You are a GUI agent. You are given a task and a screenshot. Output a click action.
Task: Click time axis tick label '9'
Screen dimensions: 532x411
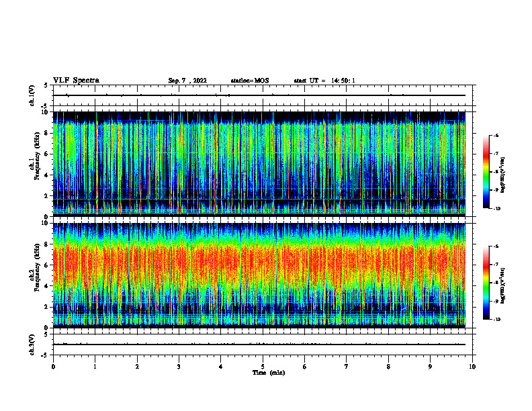[430, 367]
